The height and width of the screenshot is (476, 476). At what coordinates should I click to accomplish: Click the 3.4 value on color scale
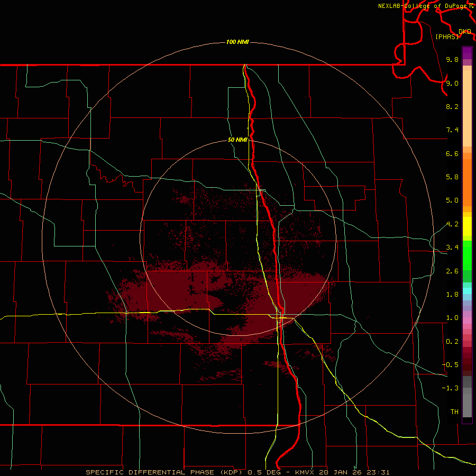[452, 248]
